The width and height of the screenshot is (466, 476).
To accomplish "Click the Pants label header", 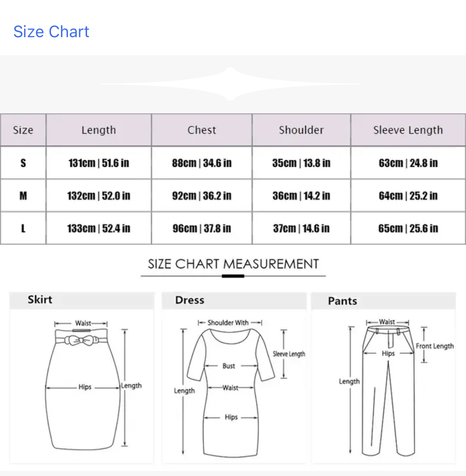I will [342, 301].
